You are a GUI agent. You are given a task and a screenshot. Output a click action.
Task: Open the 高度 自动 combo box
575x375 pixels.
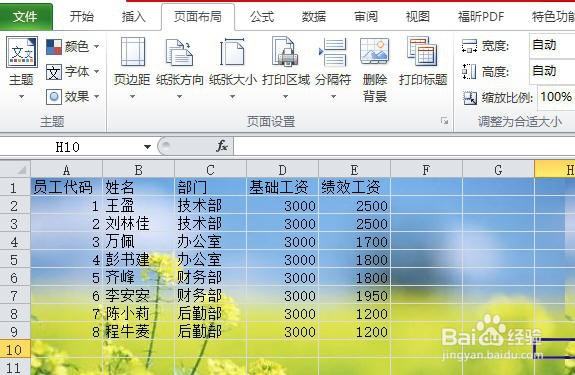tap(552, 71)
